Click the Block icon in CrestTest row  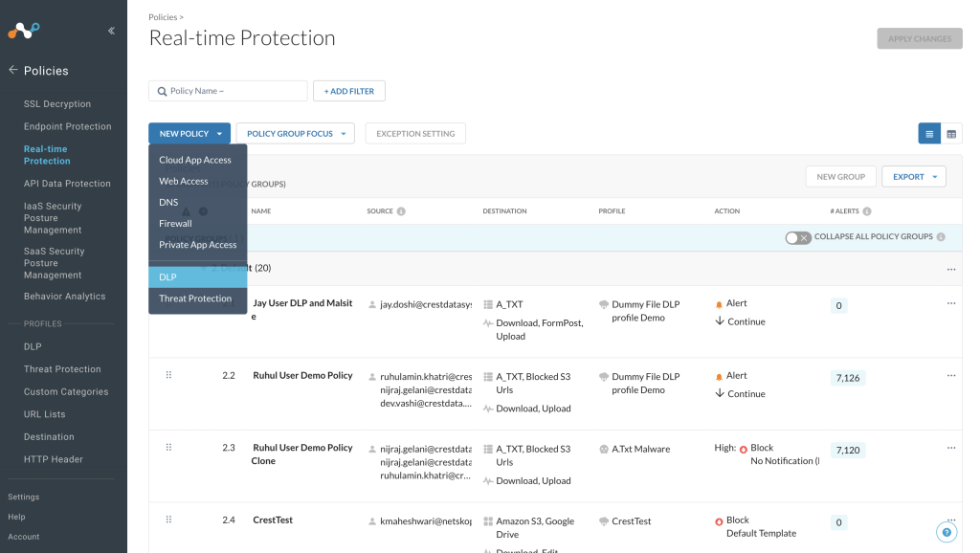(x=719, y=521)
